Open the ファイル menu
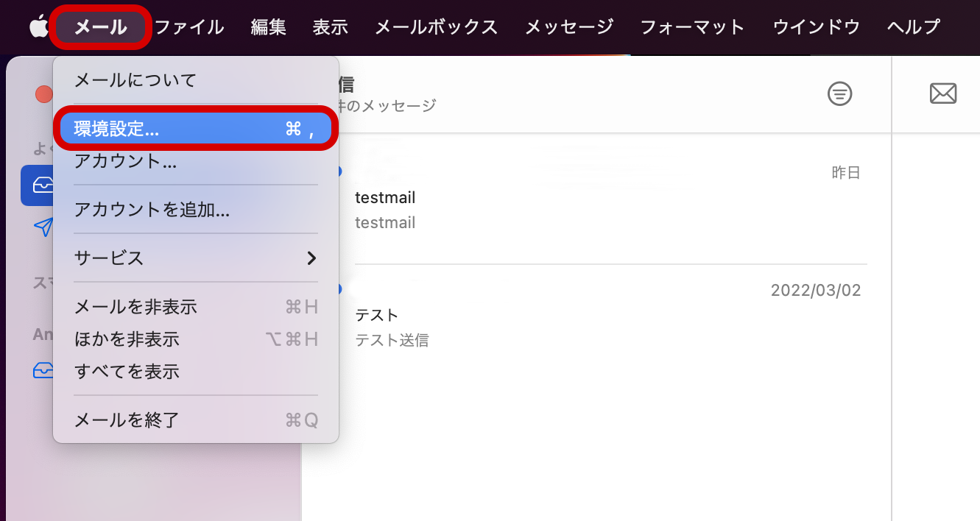Image resolution: width=980 pixels, height=521 pixels. (189, 27)
